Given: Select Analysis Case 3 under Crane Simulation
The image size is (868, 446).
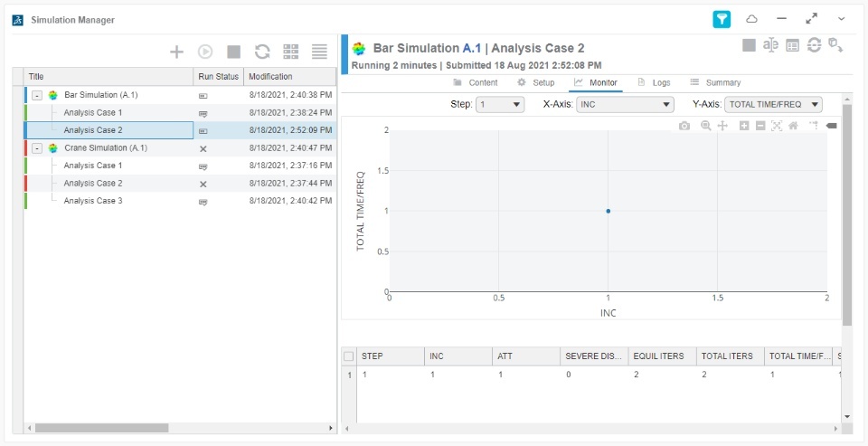Looking at the screenshot, I should 93,201.
